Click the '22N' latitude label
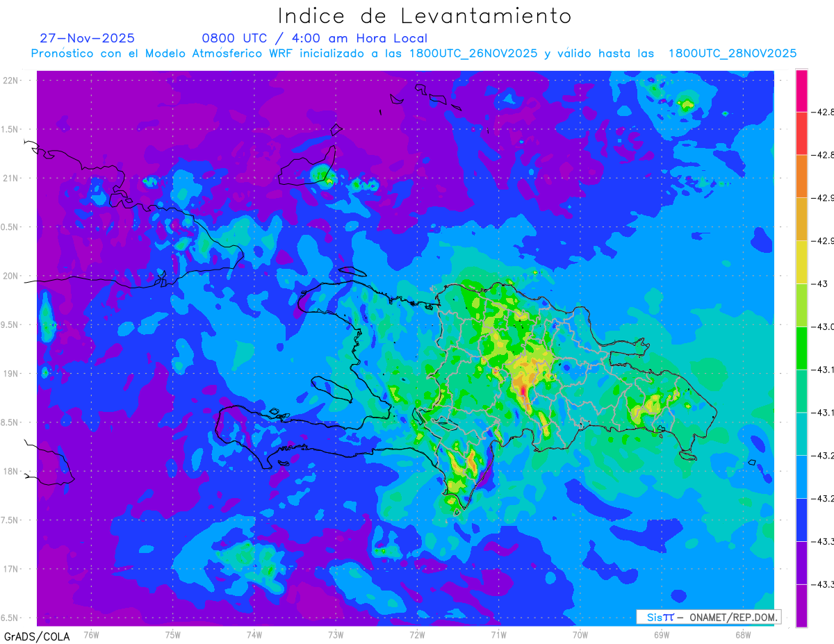Screen dimensions: 834x644 click(11, 81)
